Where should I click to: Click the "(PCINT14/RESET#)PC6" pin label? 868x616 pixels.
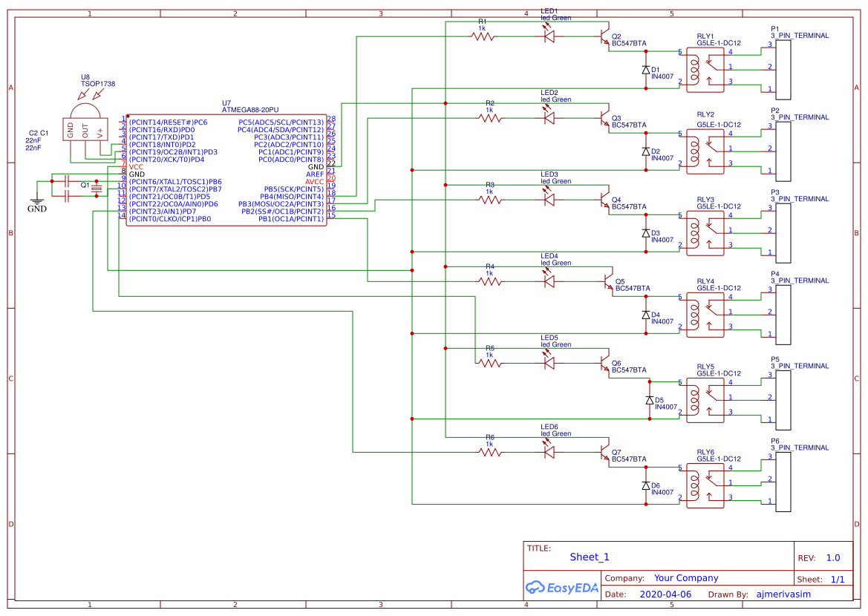tap(169, 122)
